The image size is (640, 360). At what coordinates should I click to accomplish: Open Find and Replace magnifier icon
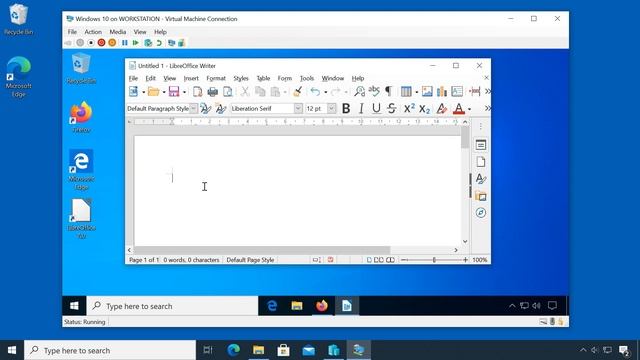(359, 91)
